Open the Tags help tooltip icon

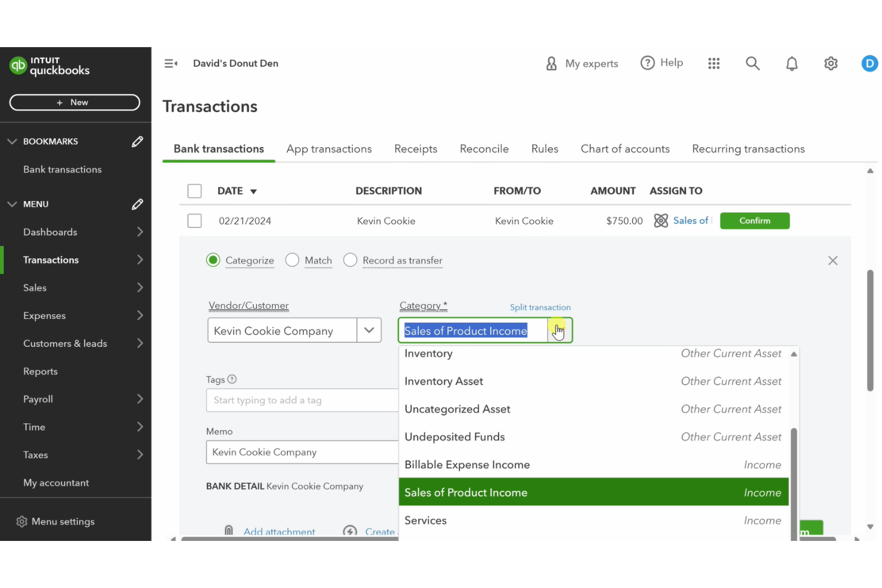(231, 379)
